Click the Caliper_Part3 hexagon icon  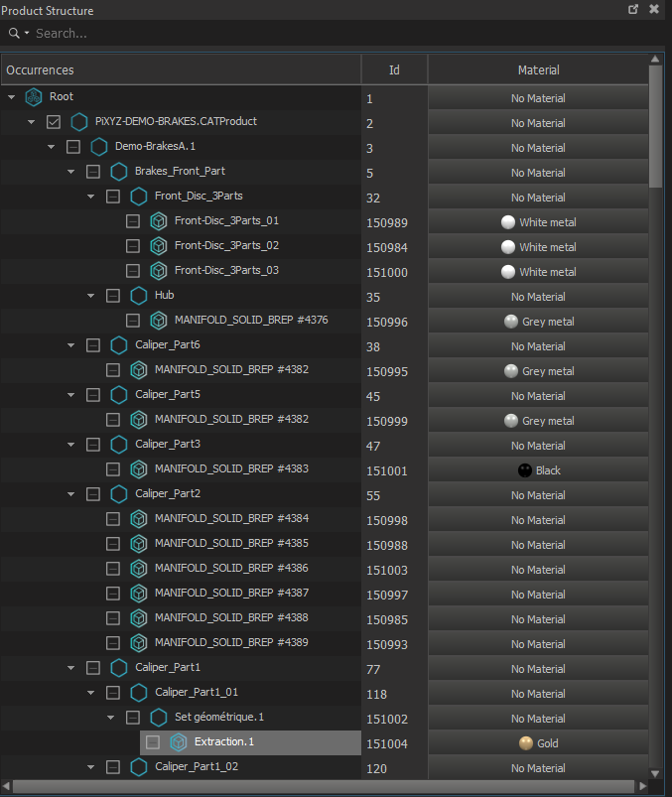pyautogui.click(x=118, y=445)
